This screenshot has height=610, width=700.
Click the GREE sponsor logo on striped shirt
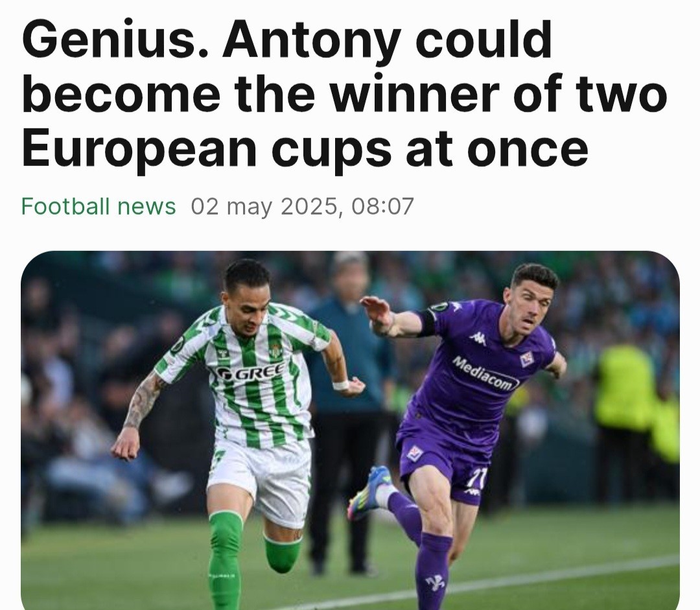tap(250, 371)
